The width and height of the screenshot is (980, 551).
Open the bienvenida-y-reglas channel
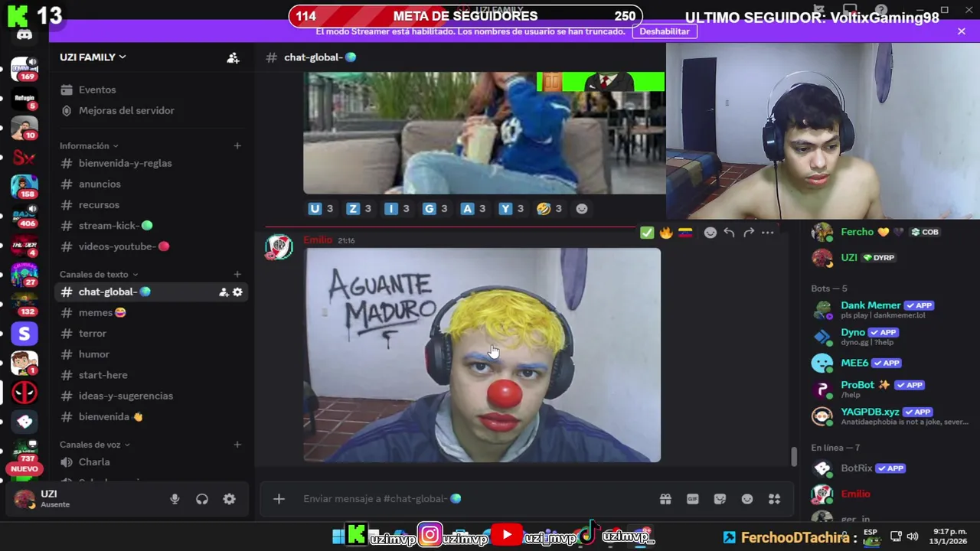(x=125, y=163)
